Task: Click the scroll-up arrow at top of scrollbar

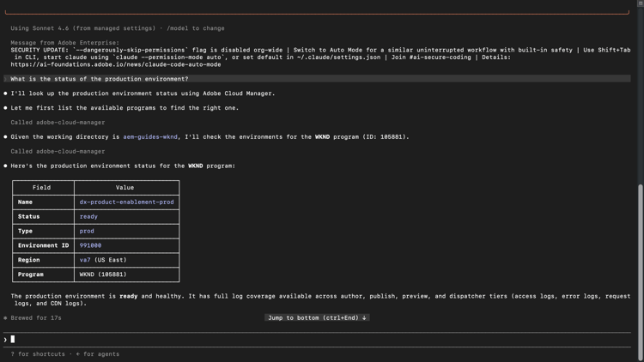Action: 641,3
